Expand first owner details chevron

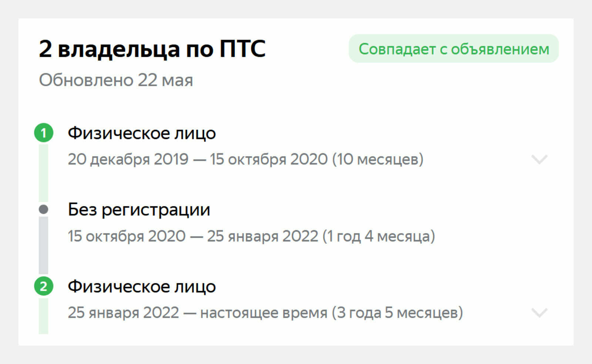539,159
